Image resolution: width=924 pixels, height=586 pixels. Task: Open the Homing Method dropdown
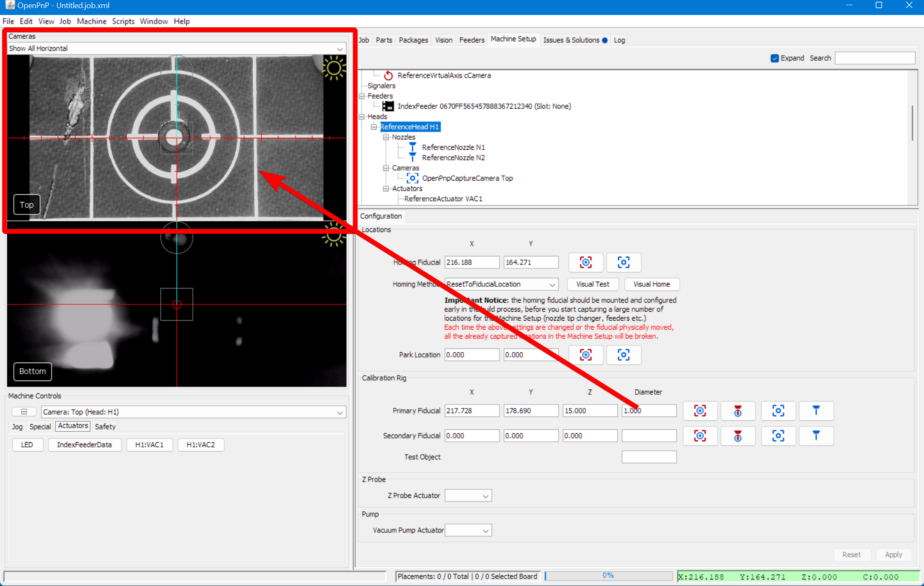[552, 285]
